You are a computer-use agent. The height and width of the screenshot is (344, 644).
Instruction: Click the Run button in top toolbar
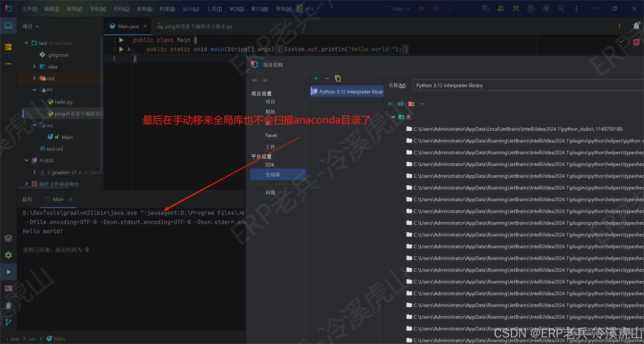pos(422,9)
